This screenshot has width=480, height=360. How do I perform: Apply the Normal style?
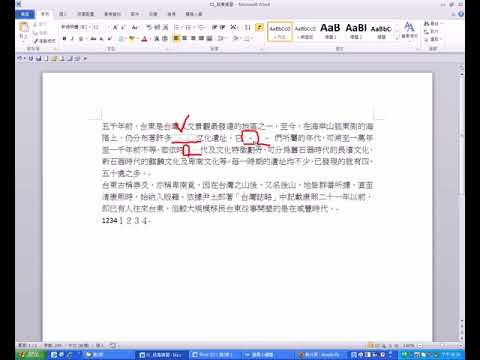280,32
